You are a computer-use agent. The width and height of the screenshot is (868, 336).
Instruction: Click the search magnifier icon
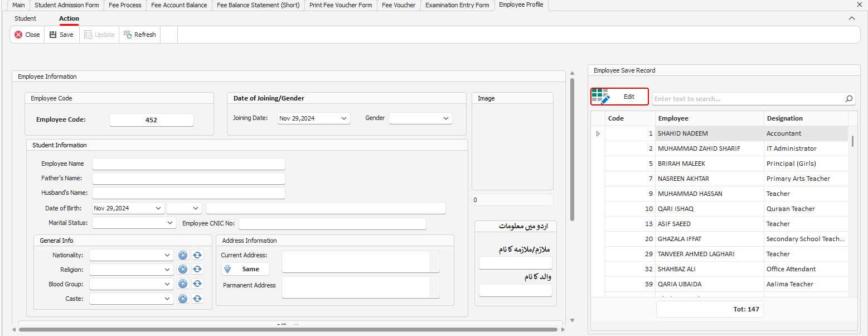tap(848, 99)
